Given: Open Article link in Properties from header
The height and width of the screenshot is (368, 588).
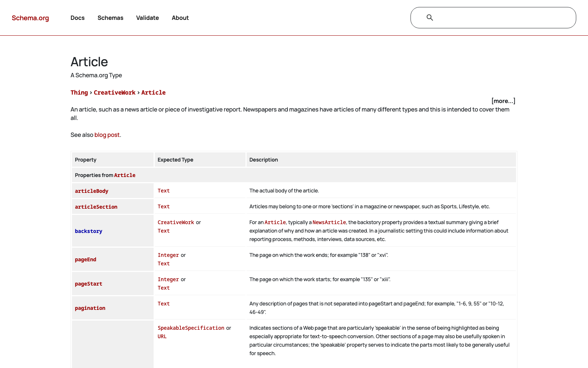Looking at the screenshot, I should (x=125, y=175).
